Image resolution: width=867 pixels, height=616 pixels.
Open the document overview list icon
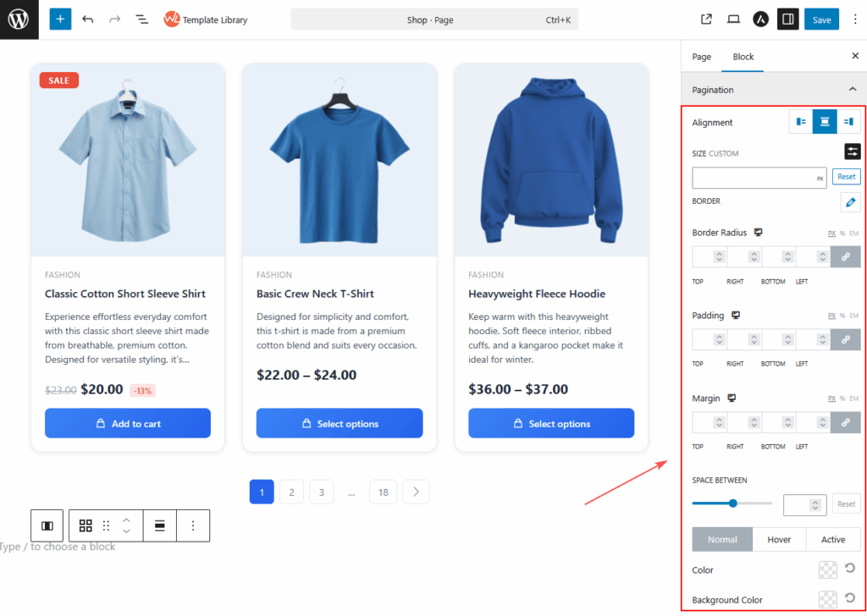point(141,19)
